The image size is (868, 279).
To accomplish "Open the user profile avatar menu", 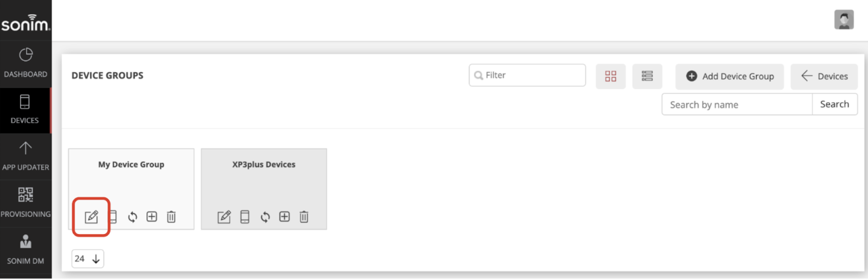I will point(844,20).
